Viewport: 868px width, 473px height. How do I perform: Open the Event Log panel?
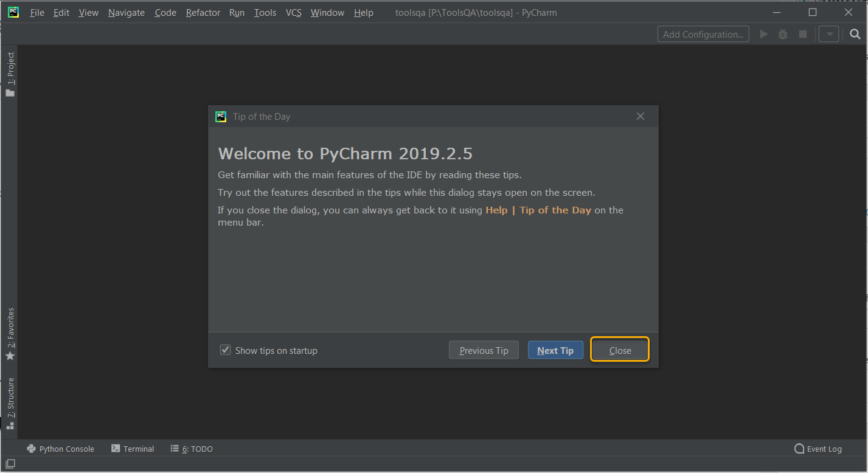click(818, 449)
